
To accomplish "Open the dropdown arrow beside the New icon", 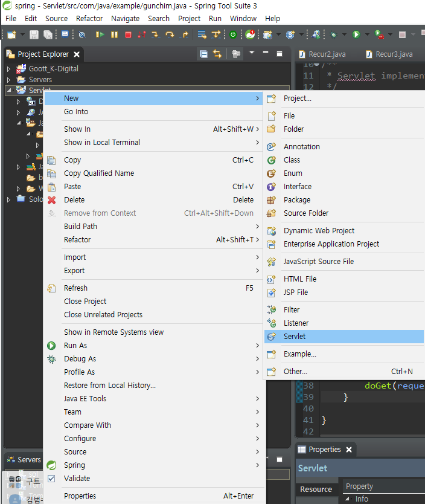I will [22, 34].
